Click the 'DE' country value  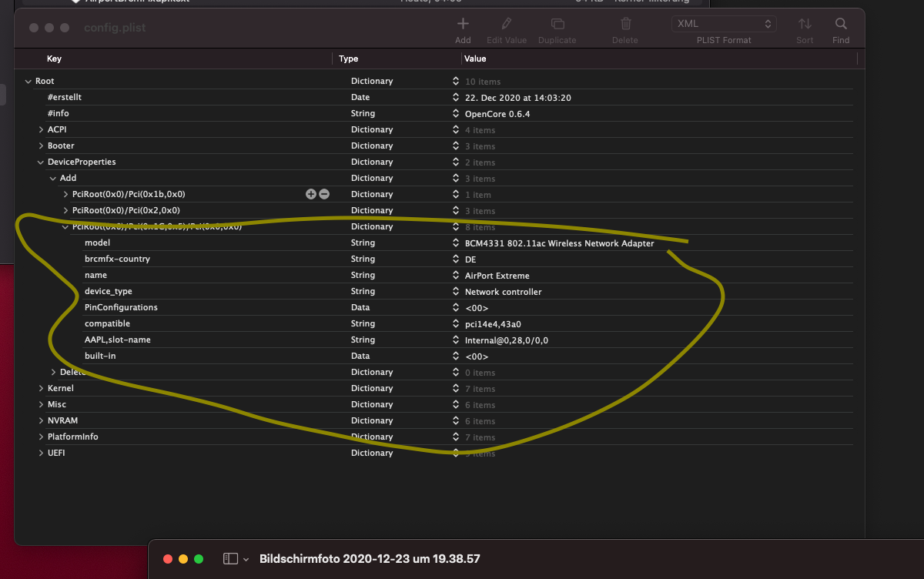[470, 259]
